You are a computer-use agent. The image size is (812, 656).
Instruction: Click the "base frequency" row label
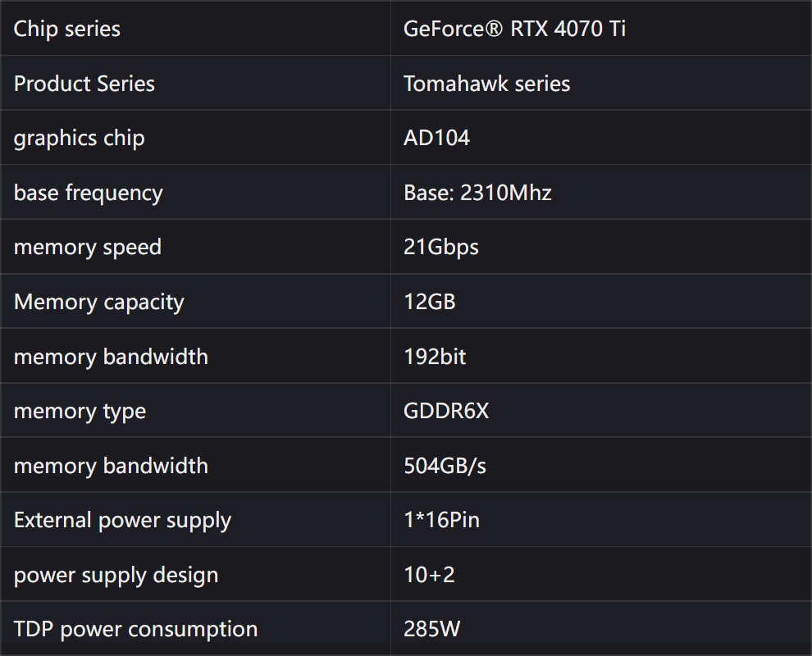tap(89, 193)
